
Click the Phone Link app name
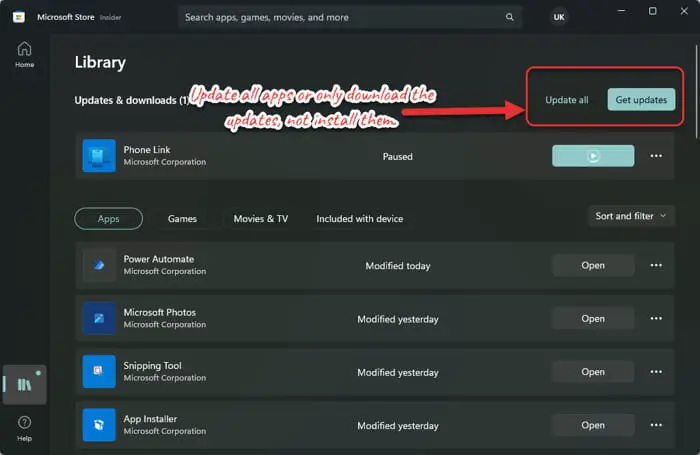click(x=147, y=150)
